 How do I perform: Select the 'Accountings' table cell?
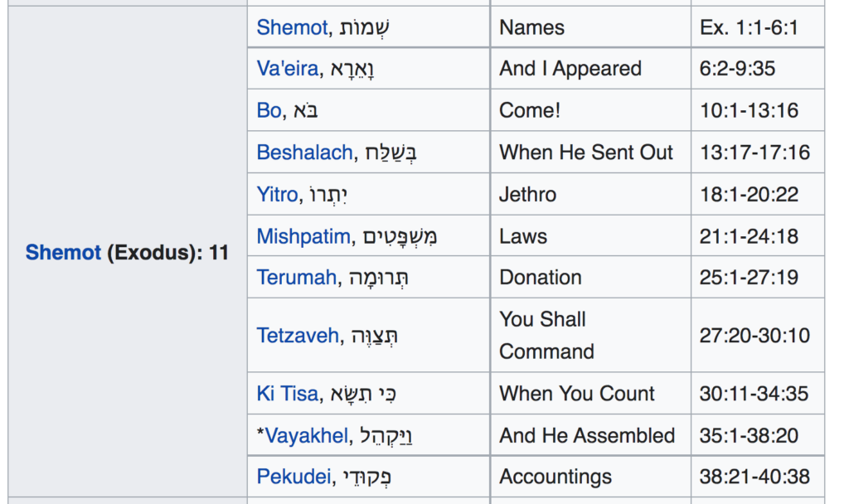tap(555, 477)
